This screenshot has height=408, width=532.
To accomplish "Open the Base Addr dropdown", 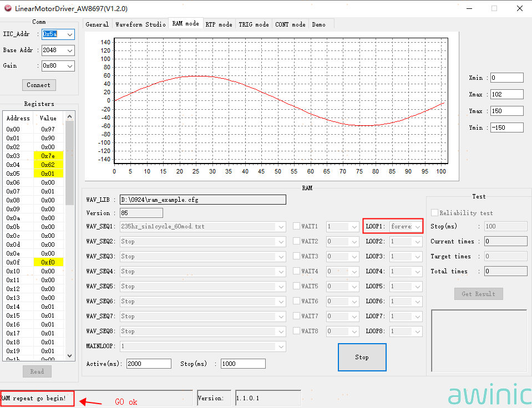I will click(x=69, y=50).
